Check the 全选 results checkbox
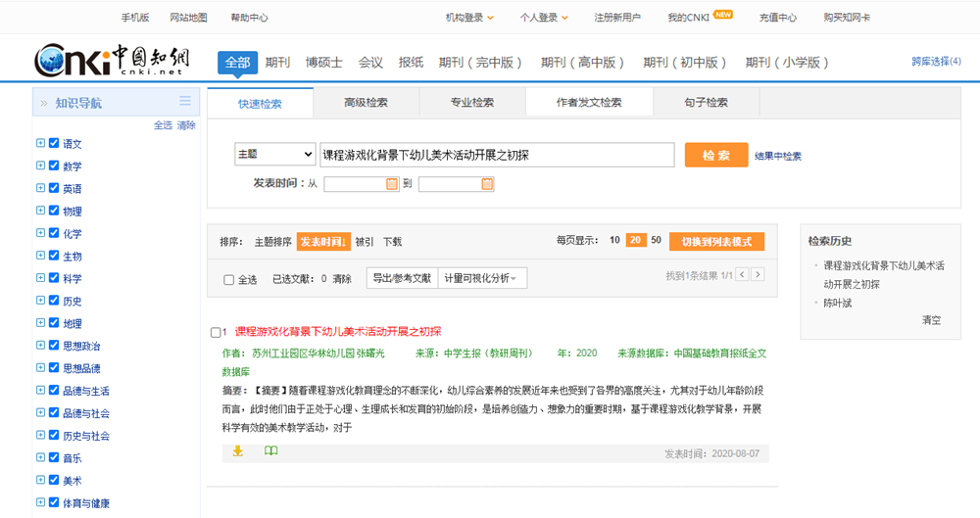Image resolution: width=980 pixels, height=518 pixels. 228,280
